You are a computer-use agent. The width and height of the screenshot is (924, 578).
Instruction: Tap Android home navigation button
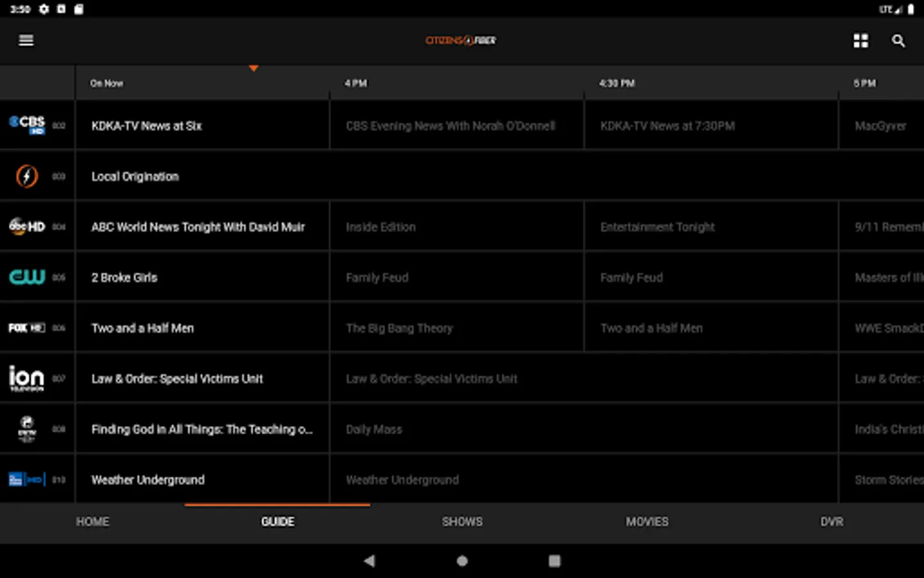pyautogui.click(x=462, y=561)
